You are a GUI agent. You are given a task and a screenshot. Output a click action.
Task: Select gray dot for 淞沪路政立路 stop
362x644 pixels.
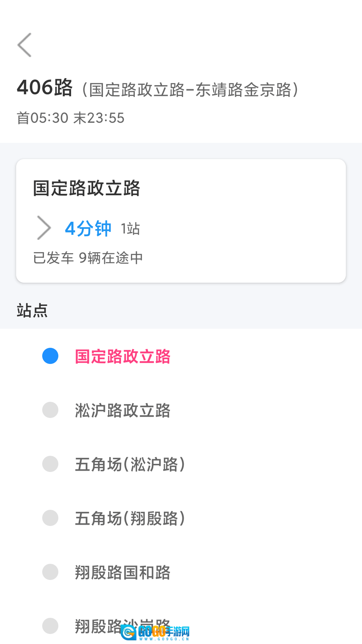tap(50, 410)
